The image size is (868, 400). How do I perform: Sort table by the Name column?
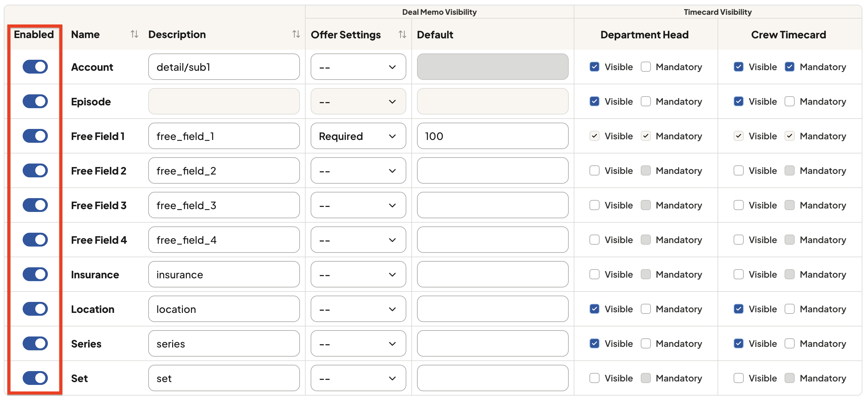click(x=134, y=34)
